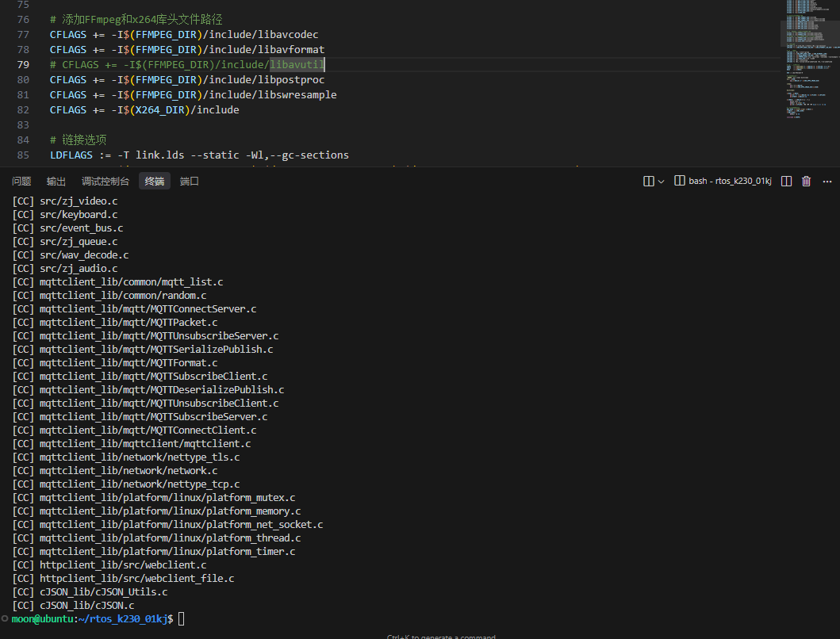This screenshot has height=639, width=840.
Task: Open the 调试控制台 tab
Action: [x=105, y=181]
